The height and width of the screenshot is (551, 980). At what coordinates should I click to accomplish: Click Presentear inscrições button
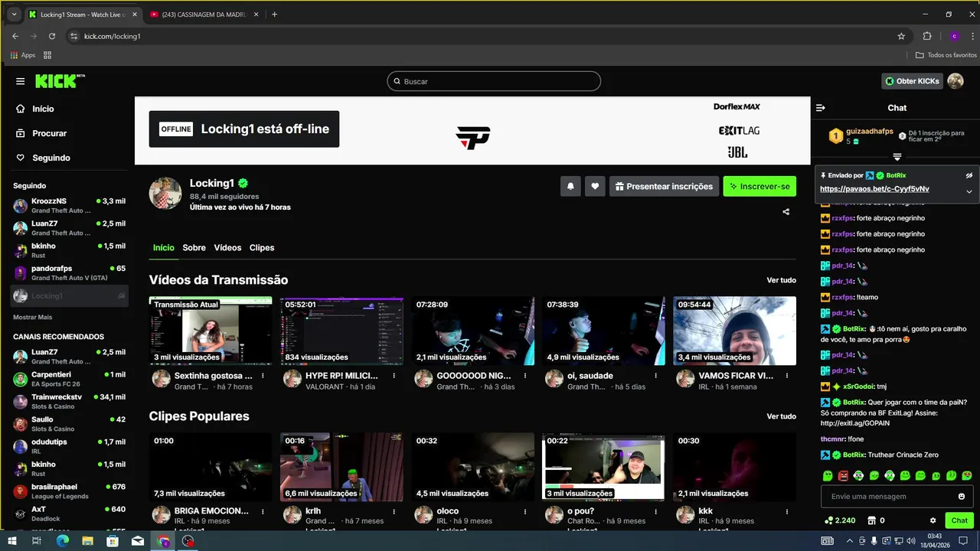pos(663,186)
